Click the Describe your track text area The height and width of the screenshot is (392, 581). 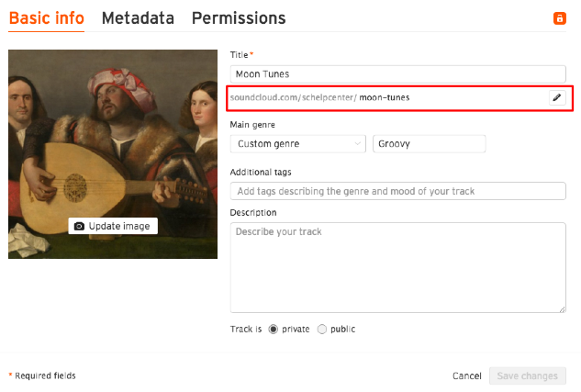coord(398,267)
